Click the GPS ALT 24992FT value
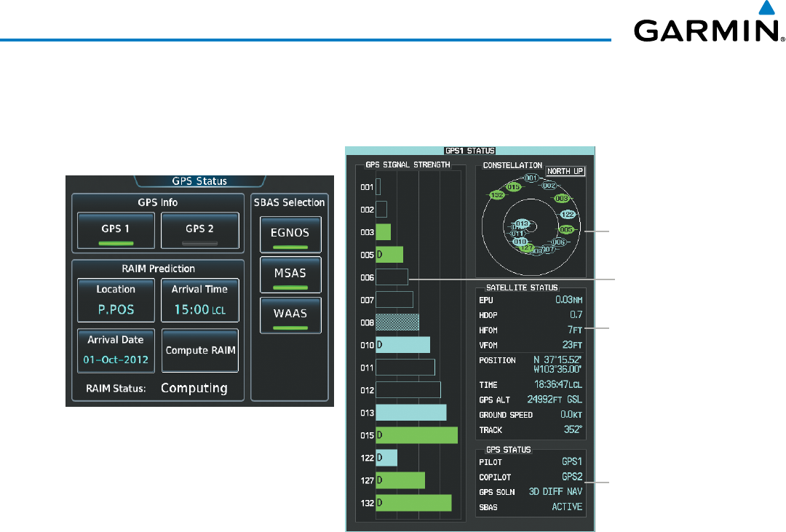The height and width of the screenshot is (532, 786). [x=555, y=400]
